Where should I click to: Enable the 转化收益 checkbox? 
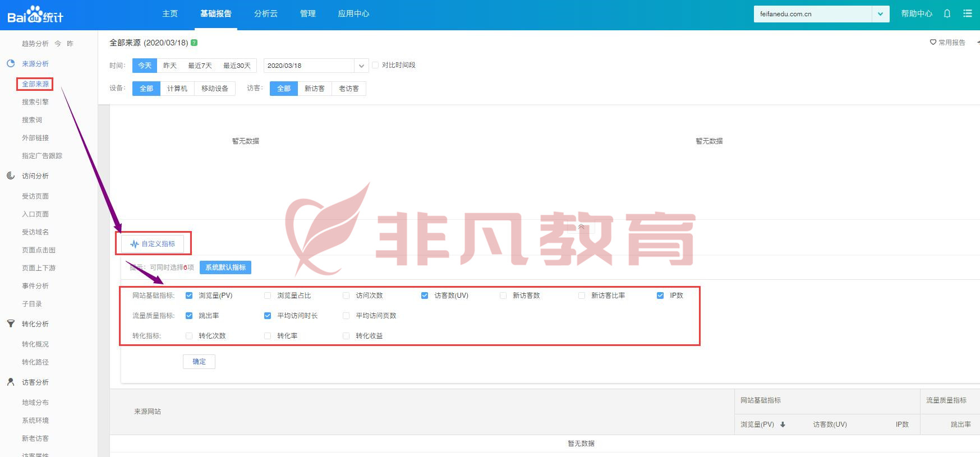(x=346, y=336)
